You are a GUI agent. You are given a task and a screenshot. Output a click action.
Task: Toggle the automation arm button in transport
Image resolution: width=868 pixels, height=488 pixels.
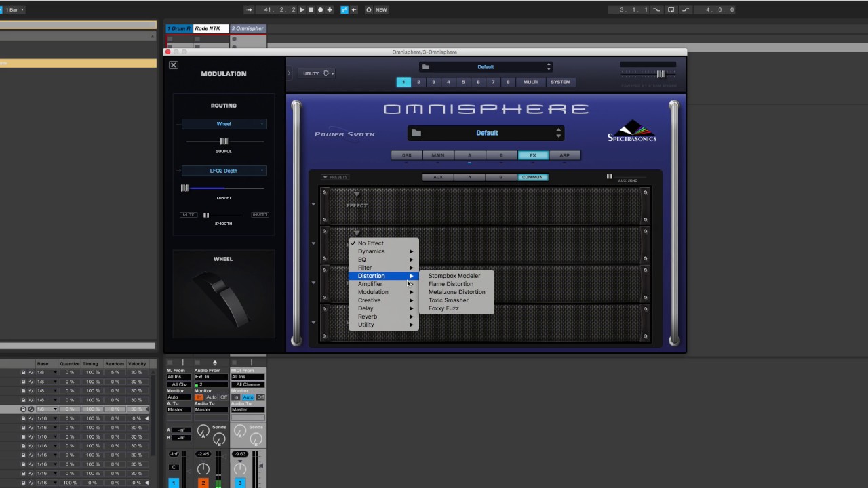344,9
